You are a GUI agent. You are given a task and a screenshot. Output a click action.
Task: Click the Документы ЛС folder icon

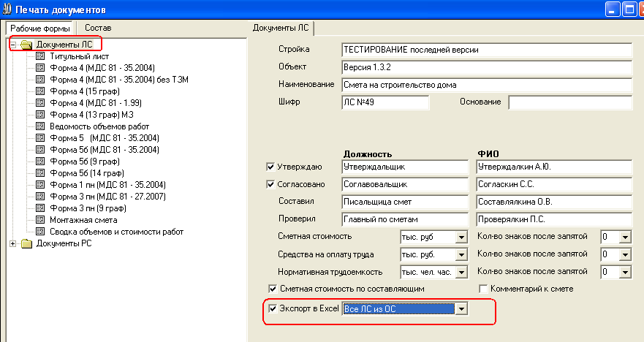point(27,45)
